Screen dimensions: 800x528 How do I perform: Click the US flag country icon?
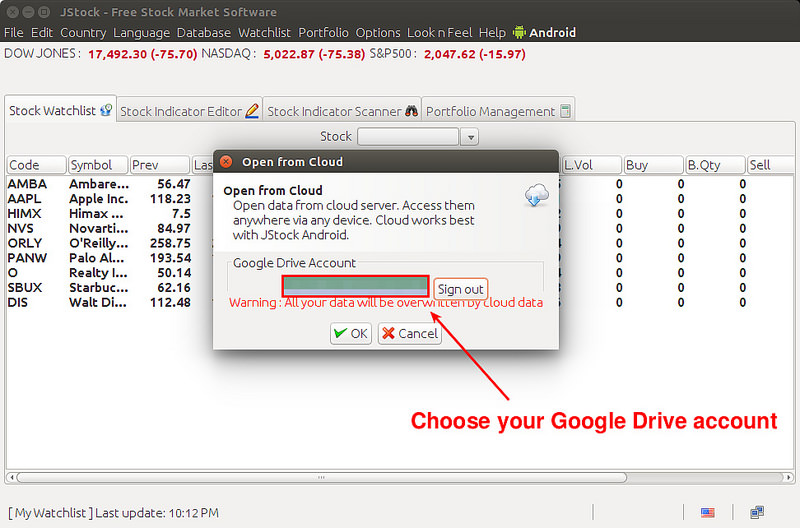pos(708,513)
